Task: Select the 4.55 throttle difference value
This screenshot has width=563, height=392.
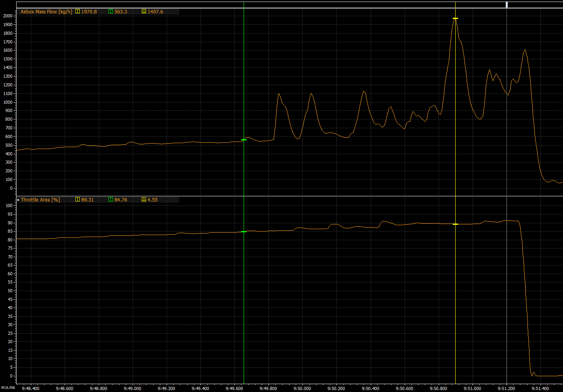Action: point(152,200)
